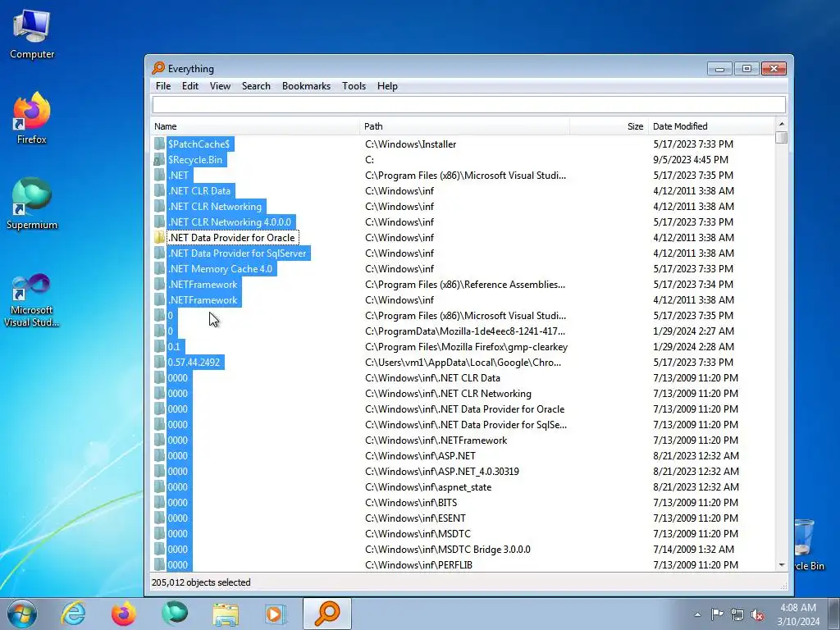Click path C:\Windows\Installer
Image resolution: width=840 pixels, height=630 pixels.
[x=411, y=144]
